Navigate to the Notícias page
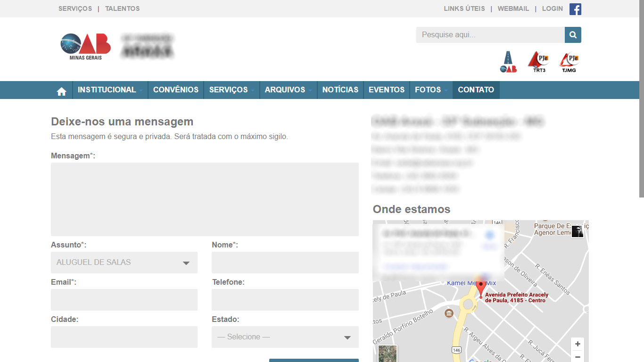The image size is (644, 362). coord(340,90)
